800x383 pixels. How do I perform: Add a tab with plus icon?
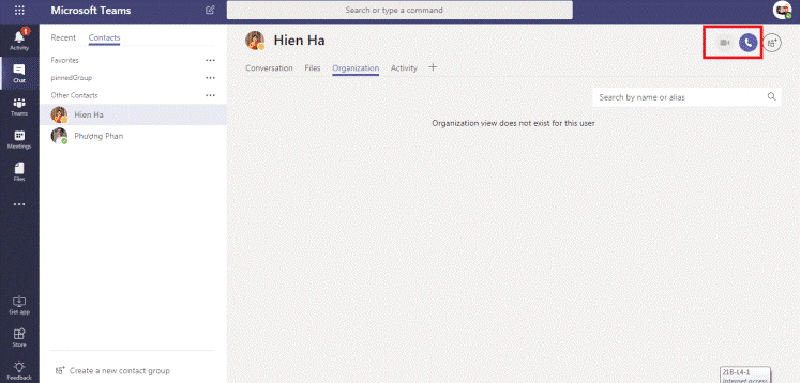click(x=433, y=67)
